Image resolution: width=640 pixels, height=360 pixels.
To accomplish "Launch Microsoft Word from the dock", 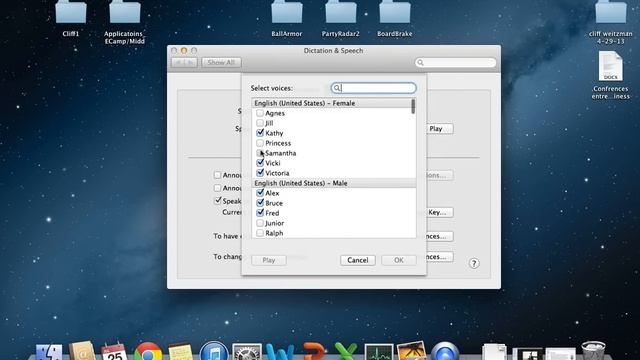I will 280,352.
